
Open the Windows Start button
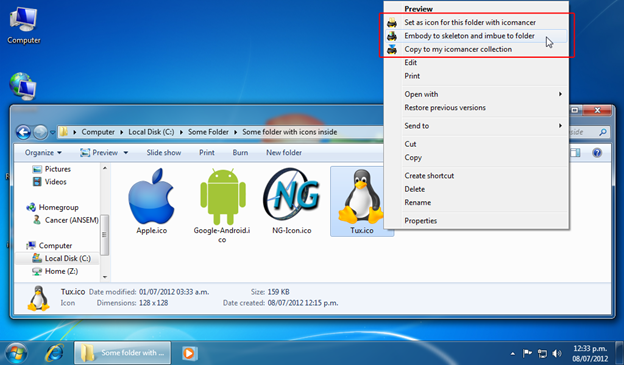16,353
